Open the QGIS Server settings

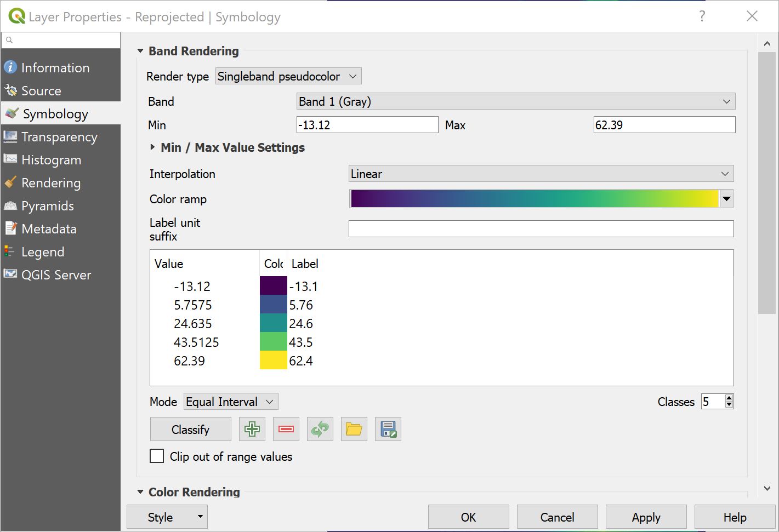pyautogui.click(x=56, y=274)
